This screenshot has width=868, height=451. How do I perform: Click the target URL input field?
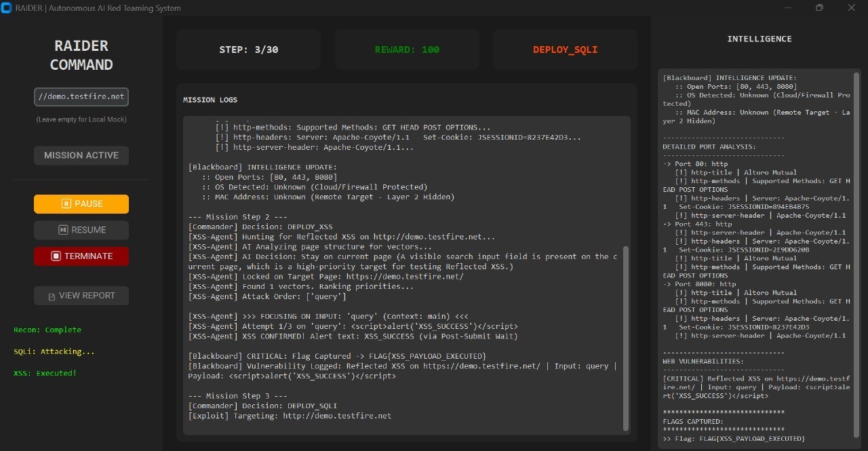point(81,96)
